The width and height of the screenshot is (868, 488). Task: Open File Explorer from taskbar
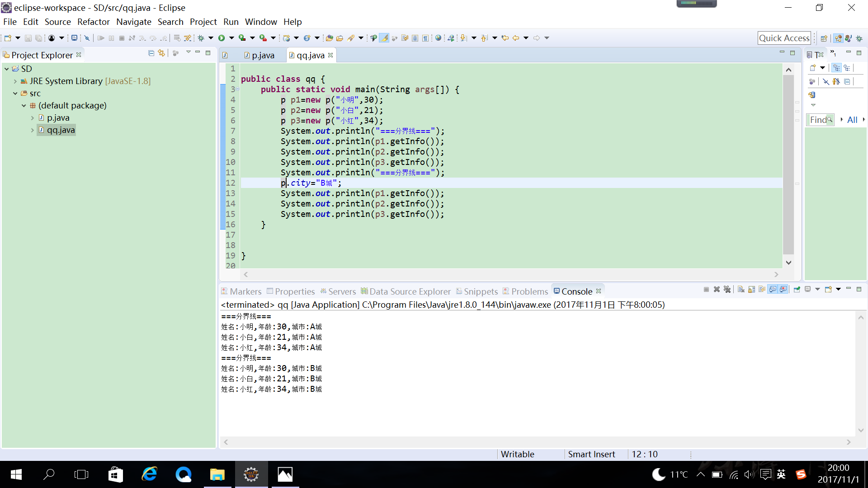click(217, 474)
